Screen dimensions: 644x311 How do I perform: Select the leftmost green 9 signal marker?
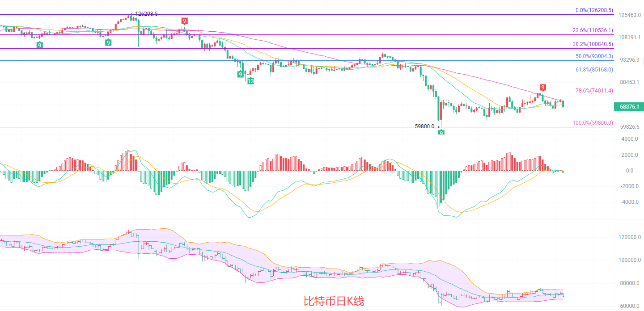point(39,45)
